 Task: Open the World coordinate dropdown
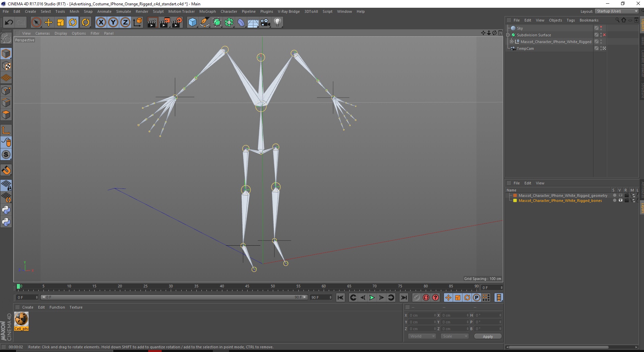point(422,336)
